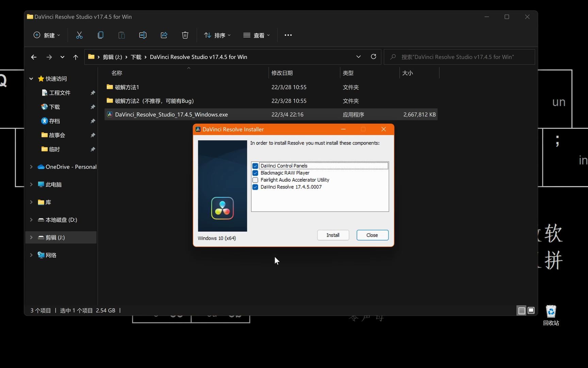Click the DaVinci Resolve logo in the installer
This screenshot has height=368, width=588.
tap(223, 208)
